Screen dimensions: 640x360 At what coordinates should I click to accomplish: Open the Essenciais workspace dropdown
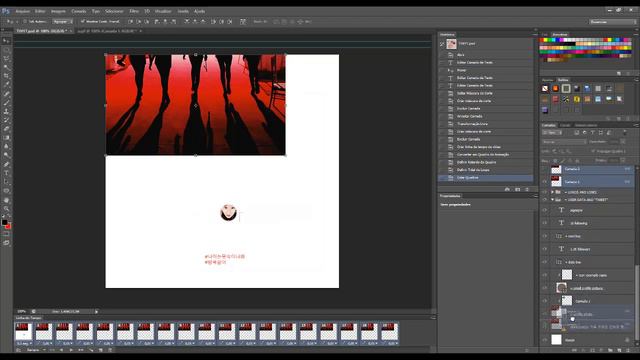pos(612,22)
